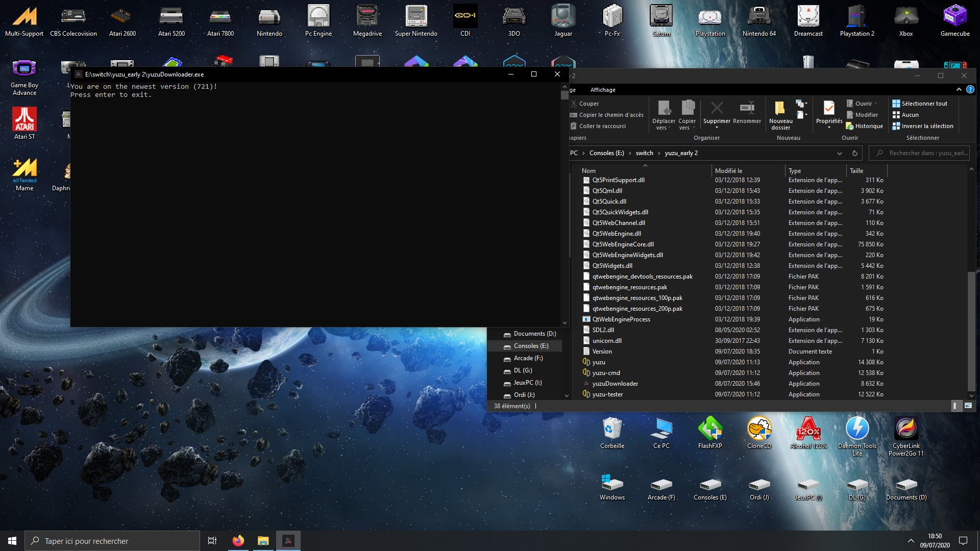The width and height of the screenshot is (980, 551).
Task: Click the switch breadcrumb in address bar
Action: [x=644, y=153]
